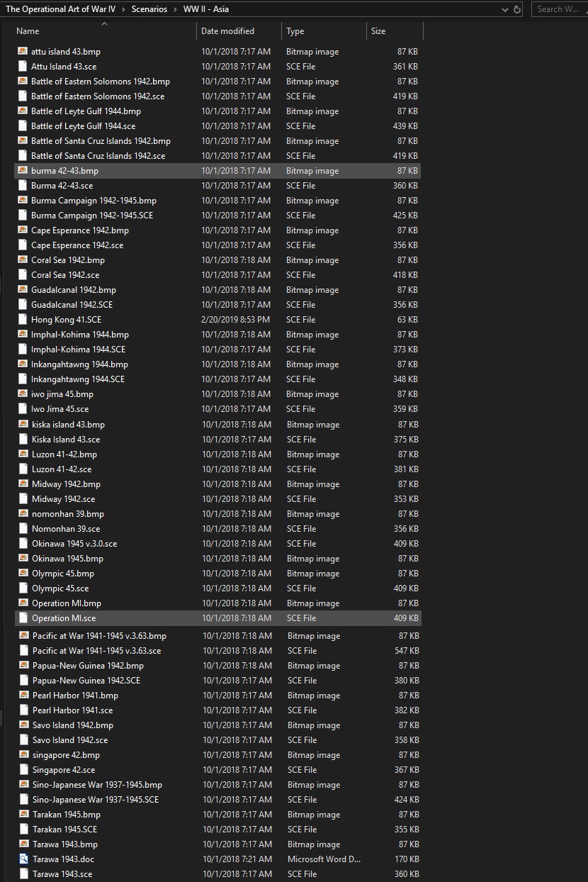Viewport: 588px width, 882px height.
Task: Select the iwo jima 45.bmp bitmap icon
Action: 23,394
